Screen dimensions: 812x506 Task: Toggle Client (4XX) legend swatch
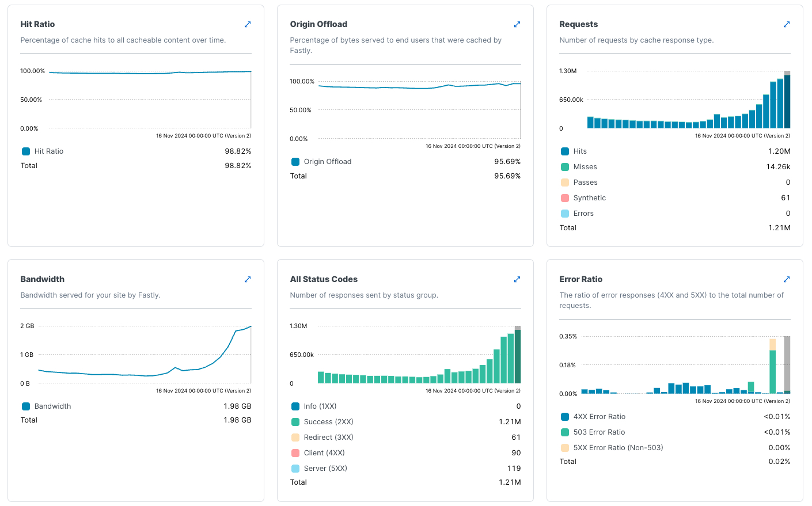click(295, 453)
